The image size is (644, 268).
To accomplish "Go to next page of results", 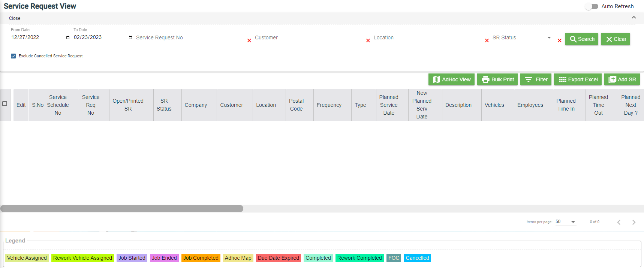I will pos(634,222).
